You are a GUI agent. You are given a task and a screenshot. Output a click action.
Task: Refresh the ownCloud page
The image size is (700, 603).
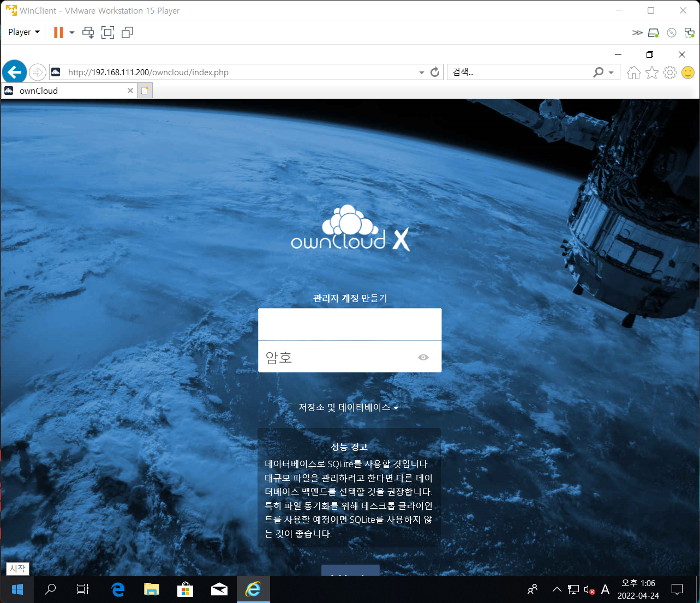pos(435,72)
